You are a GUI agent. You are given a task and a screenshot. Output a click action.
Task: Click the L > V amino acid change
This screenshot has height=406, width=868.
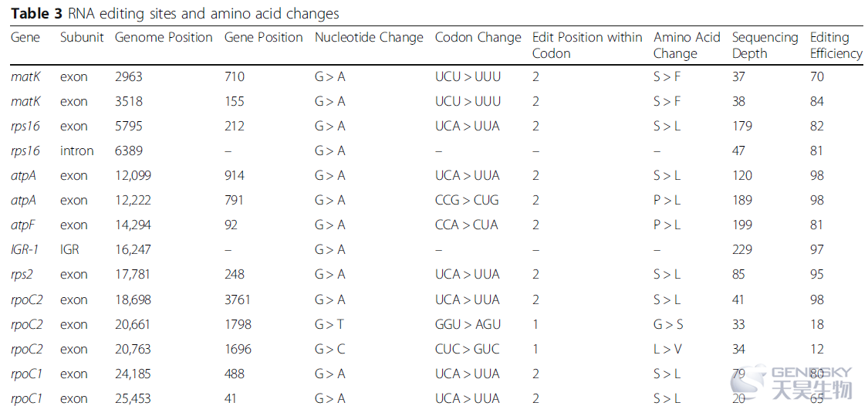point(668,349)
